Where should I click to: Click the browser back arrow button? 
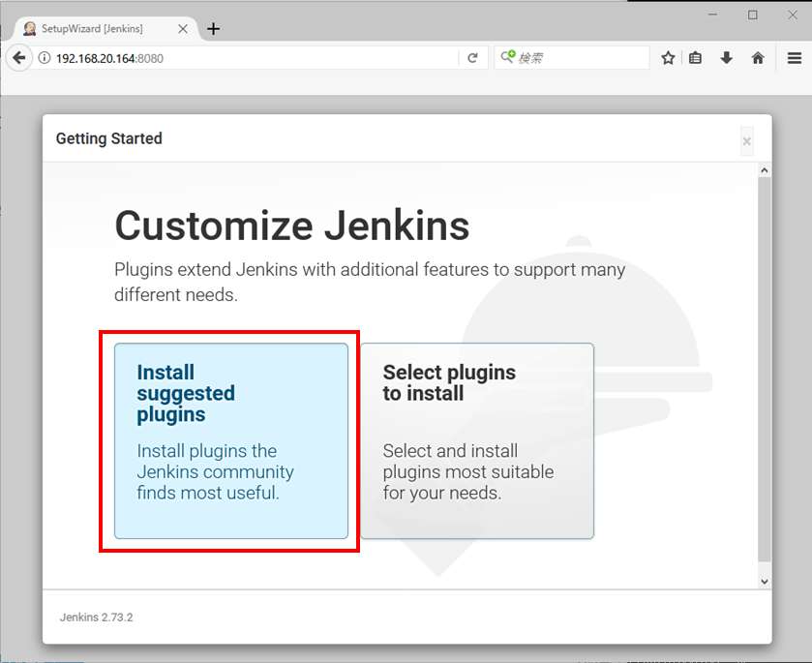coord(19,57)
